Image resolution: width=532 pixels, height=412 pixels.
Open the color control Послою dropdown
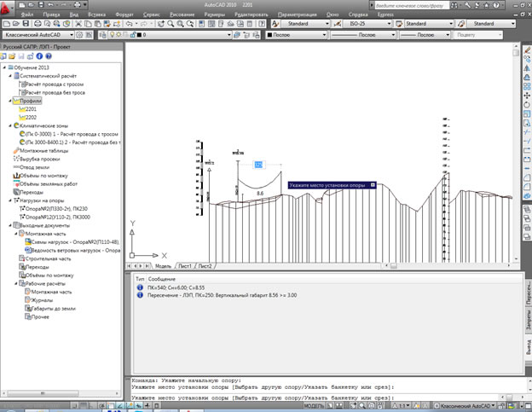pyautogui.click(x=296, y=35)
